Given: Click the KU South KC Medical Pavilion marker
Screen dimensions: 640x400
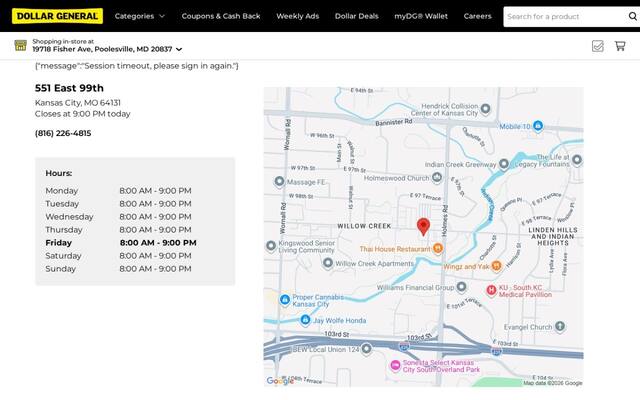Looking at the screenshot, I should coord(491,291).
